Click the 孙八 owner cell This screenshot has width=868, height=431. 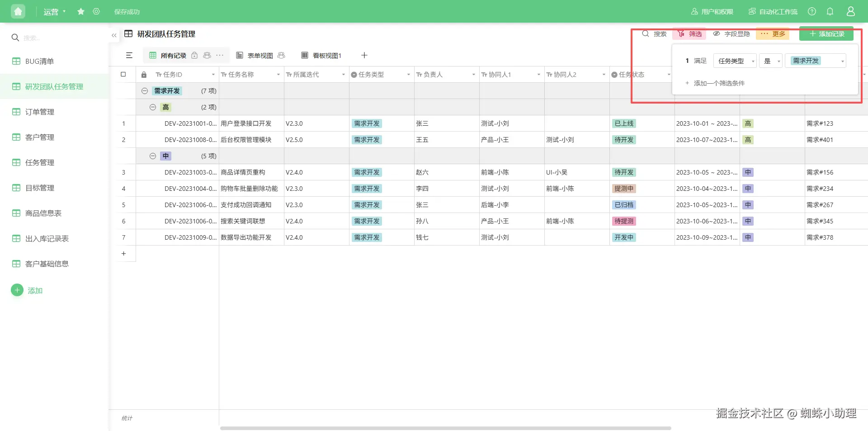pyautogui.click(x=447, y=221)
